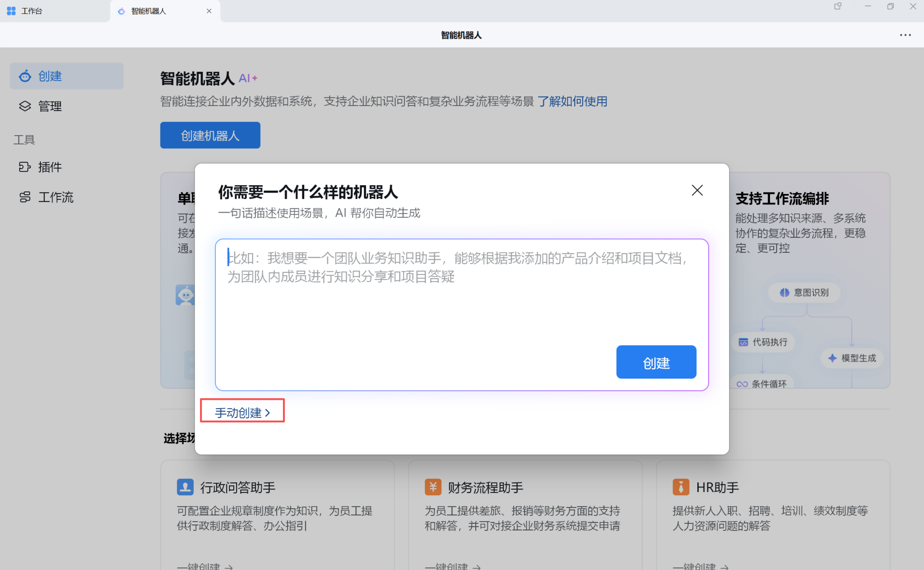Screen dimensions: 924x570
Task: Click the pop-out window icon in the title bar
Action: point(838,6)
